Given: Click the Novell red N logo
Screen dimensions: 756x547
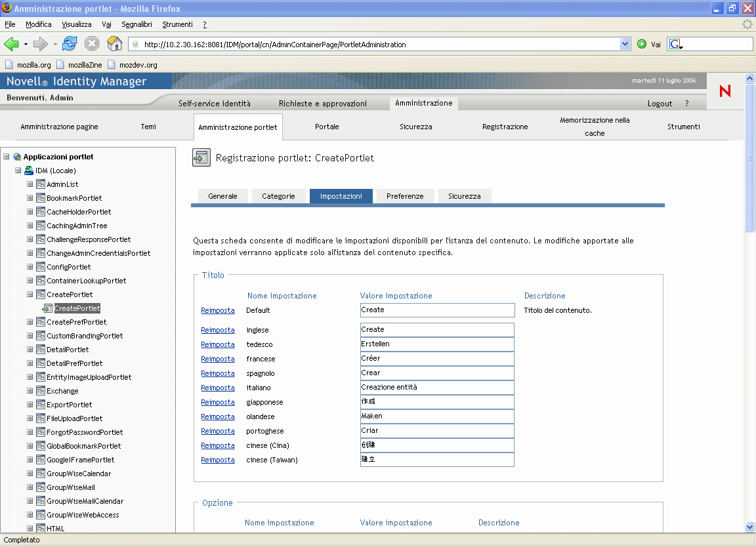Looking at the screenshot, I should click(725, 91).
